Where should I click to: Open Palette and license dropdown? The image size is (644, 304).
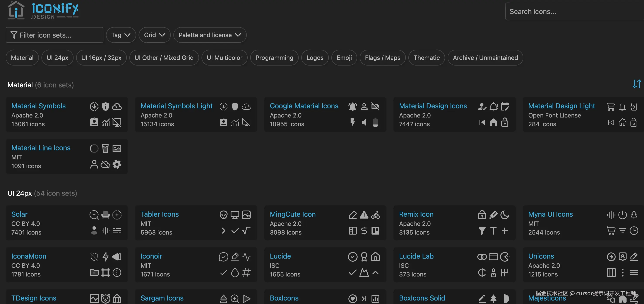pyautogui.click(x=210, y=35)
